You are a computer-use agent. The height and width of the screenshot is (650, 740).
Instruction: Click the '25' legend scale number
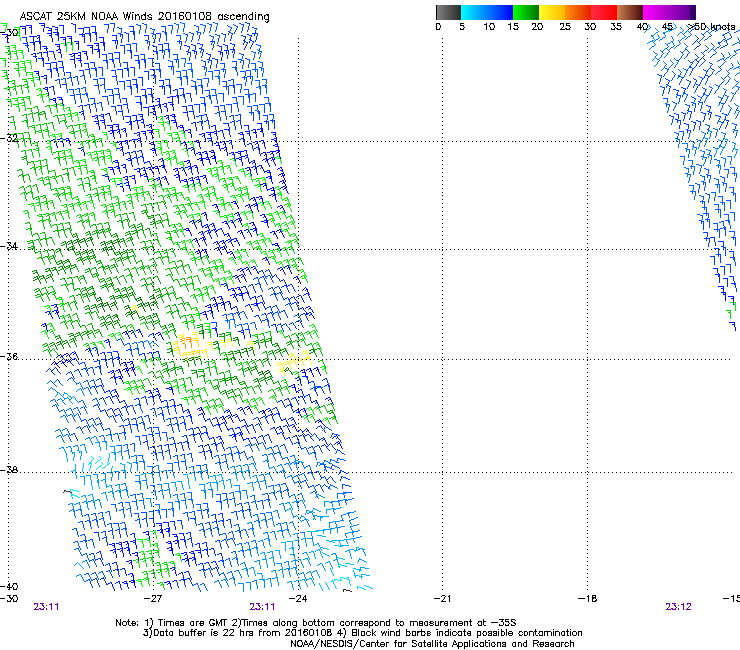click(565, 26)
